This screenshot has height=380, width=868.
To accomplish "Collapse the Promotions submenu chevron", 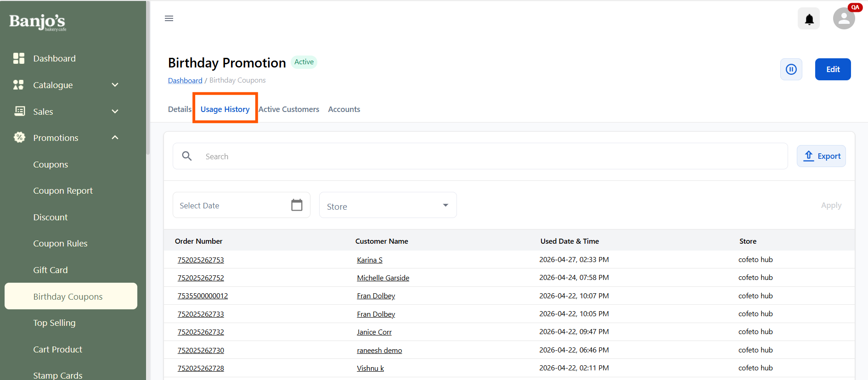I will (x=115, y=138).
